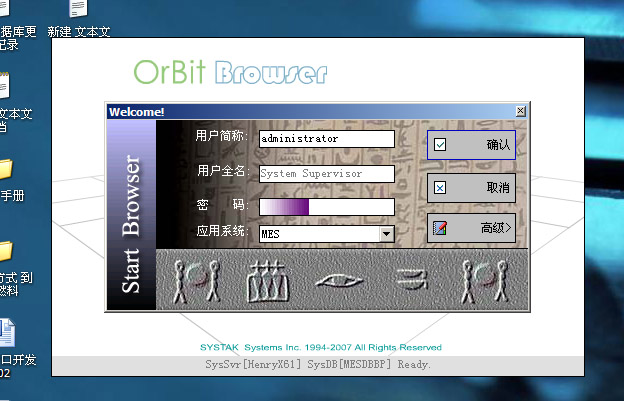Screen dimensions: 624x401
Task: Open the 高级 advanced options button
Action: (471, 228)
